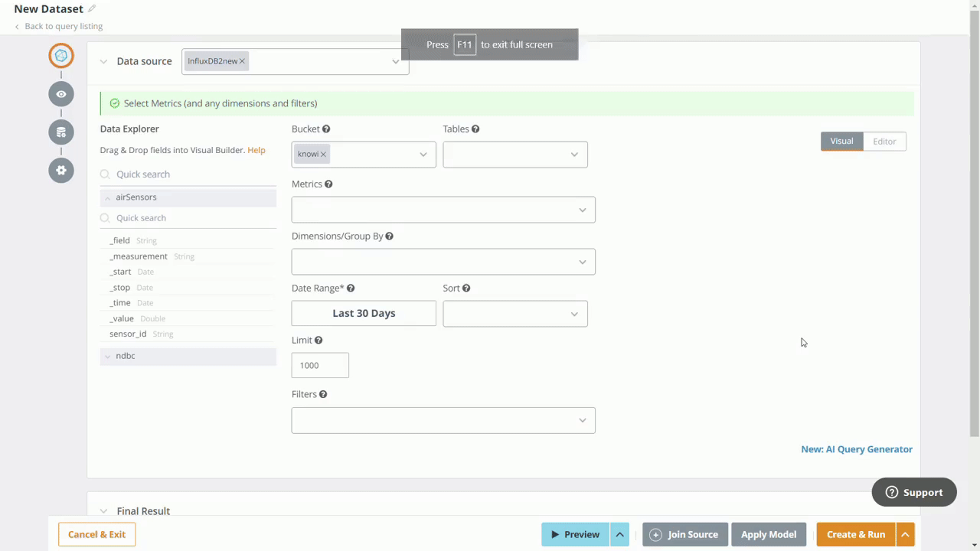Select the database settings icon in the sidebar
The height and width of the screenshot is (551, 980).
tap(60, 132)
